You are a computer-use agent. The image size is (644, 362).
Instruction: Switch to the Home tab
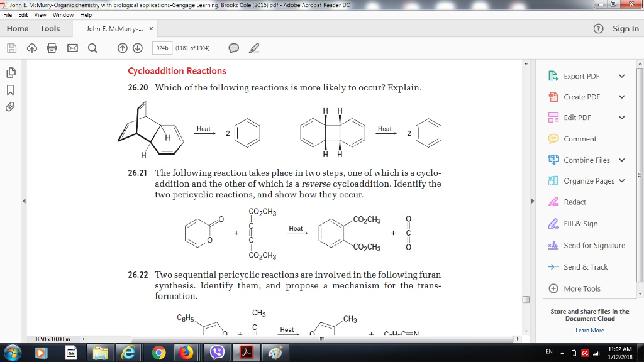pos(18,29)
